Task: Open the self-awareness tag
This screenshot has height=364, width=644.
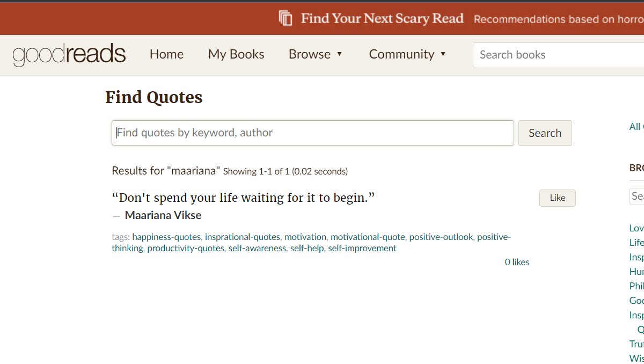Action: (x=257, y=248)
